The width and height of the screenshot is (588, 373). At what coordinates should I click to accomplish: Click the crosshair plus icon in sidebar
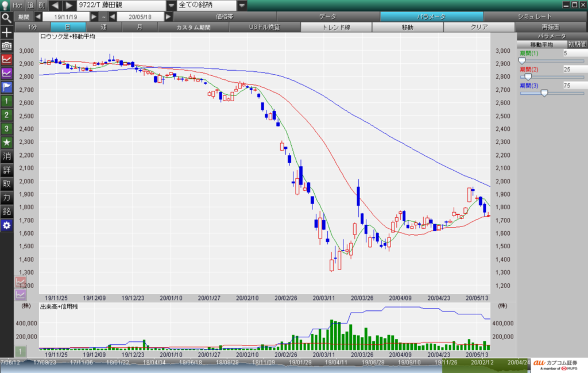click(x=7, y=32)
